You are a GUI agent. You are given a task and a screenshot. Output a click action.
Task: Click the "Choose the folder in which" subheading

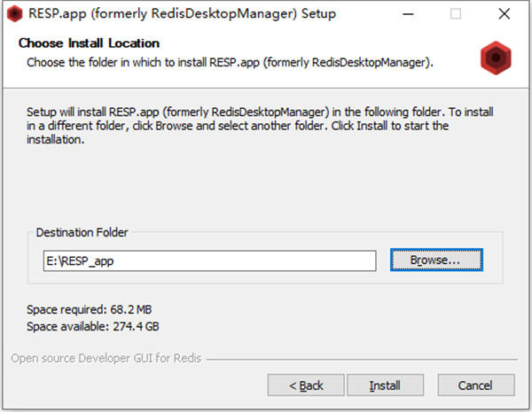click(x=230, y=63)
